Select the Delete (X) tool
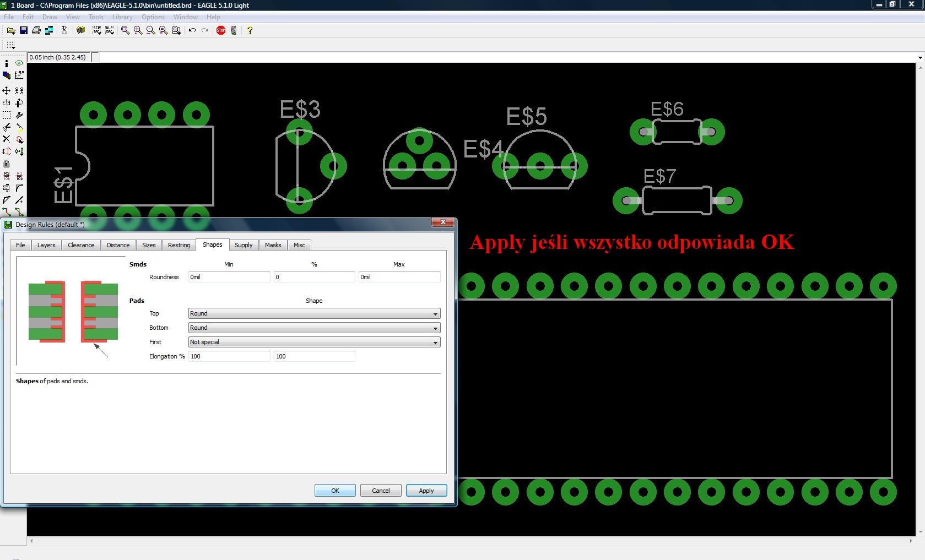Viewport: 925px width, 560px height. click(x=7, y=139)
